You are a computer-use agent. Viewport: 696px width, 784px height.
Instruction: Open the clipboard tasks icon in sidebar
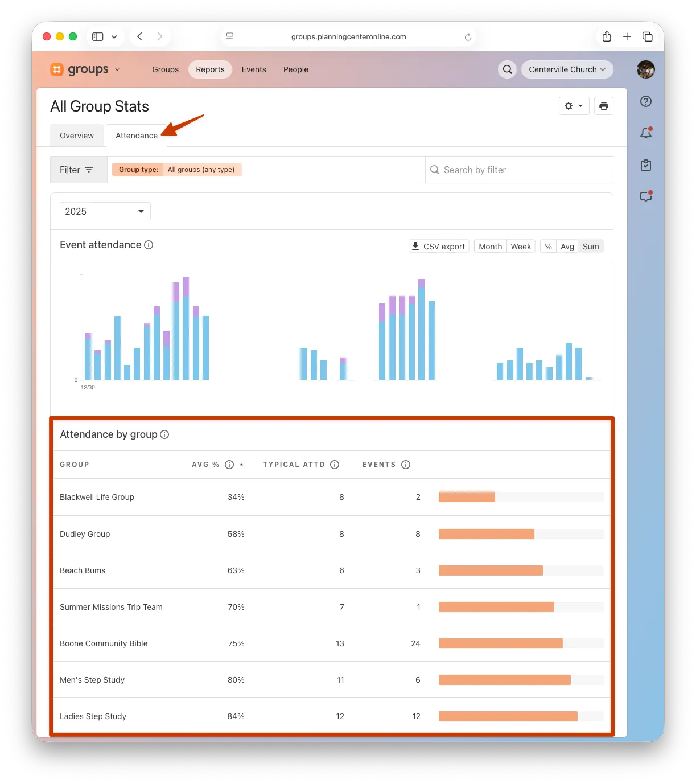645,165
